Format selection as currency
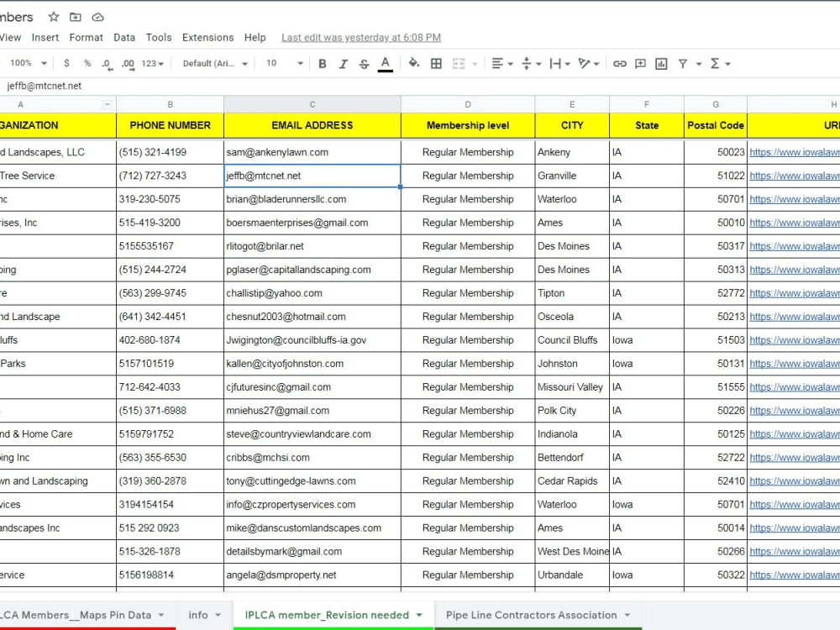The height and width of the screenshot is (630, 840). [66, 63]
